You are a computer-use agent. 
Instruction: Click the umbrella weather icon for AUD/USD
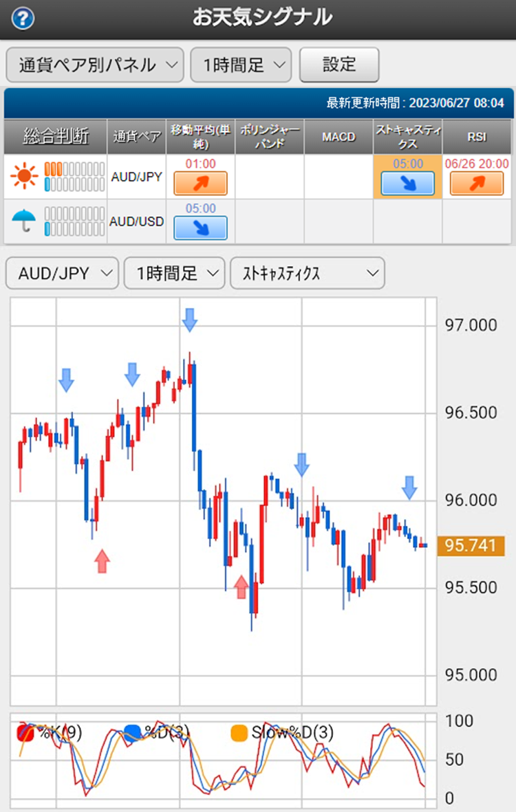[24, 221]
